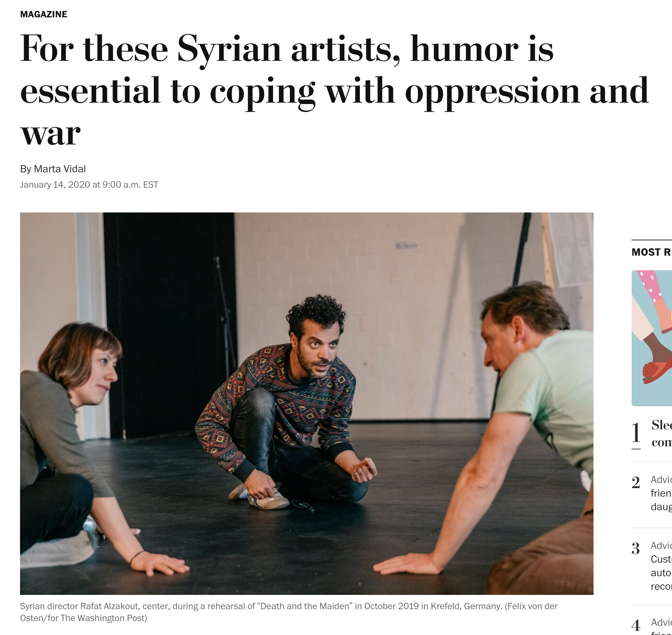Open Most Read story number 2
The height and width of the screenshot is (635, 672).
coord(661,493)
